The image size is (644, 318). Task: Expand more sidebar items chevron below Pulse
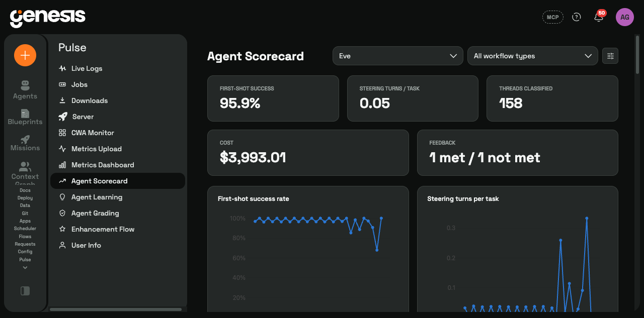point(25,268)
